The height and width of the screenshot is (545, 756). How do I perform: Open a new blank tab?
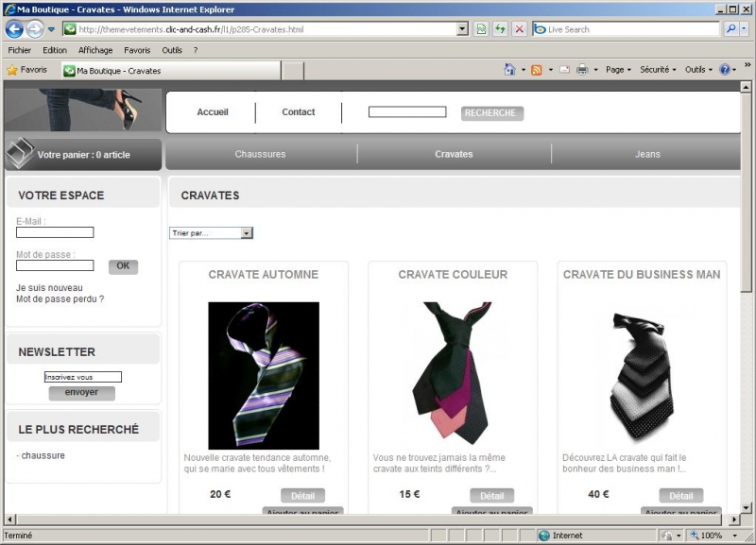click(x=292, y=71)
